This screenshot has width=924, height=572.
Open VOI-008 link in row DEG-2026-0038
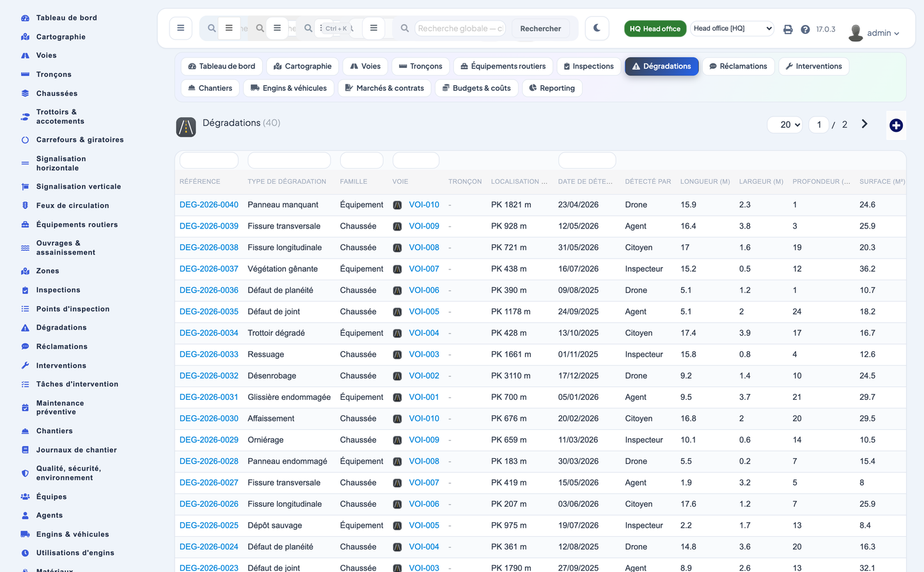click(424, 248)
